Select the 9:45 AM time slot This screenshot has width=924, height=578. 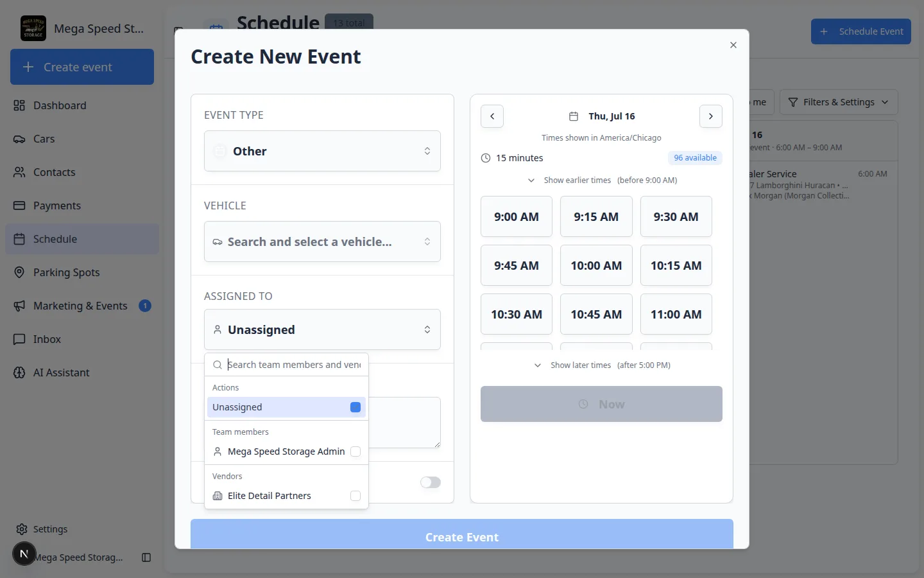(517, 265)
